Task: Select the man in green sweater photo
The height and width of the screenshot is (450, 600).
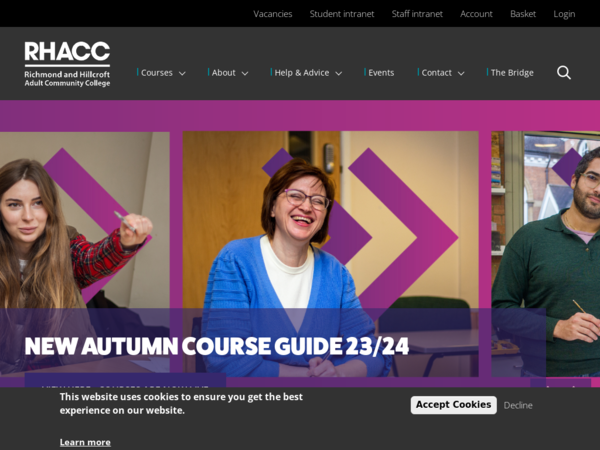Action: (546, 254)
